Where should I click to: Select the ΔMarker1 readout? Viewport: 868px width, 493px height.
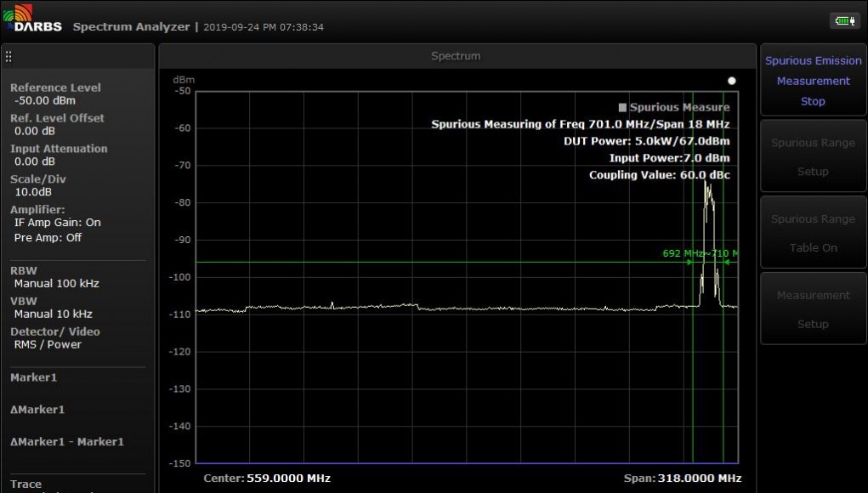pyautogui.click(x=37, y=410)
